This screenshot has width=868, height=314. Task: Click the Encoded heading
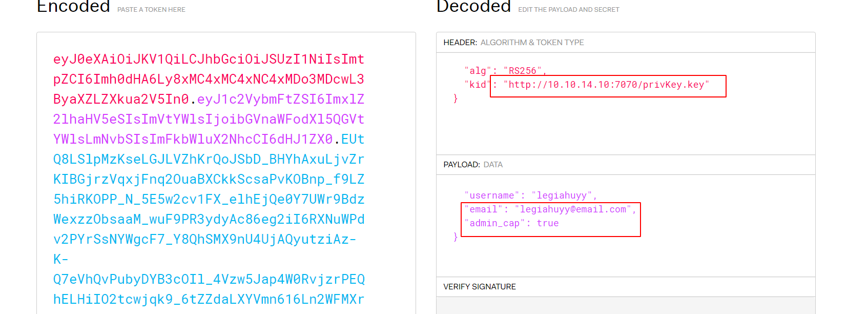pos(73,7)
